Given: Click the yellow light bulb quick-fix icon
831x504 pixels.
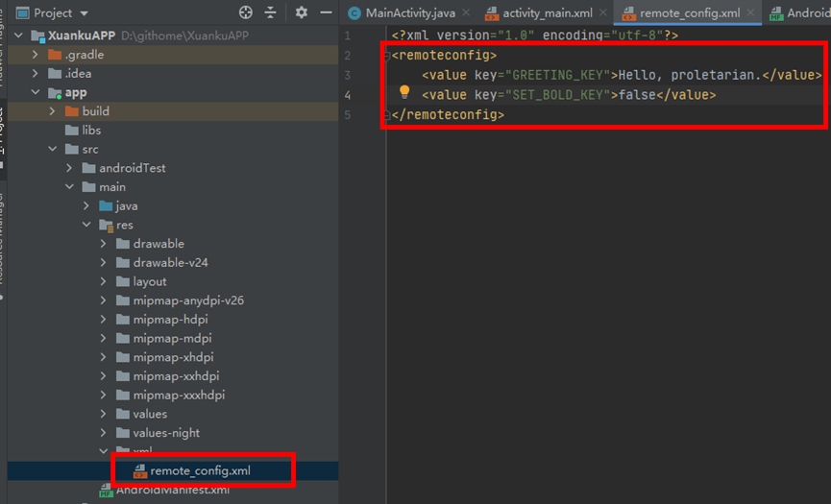Looking at the screenshot, I should [x=404, y=92].
